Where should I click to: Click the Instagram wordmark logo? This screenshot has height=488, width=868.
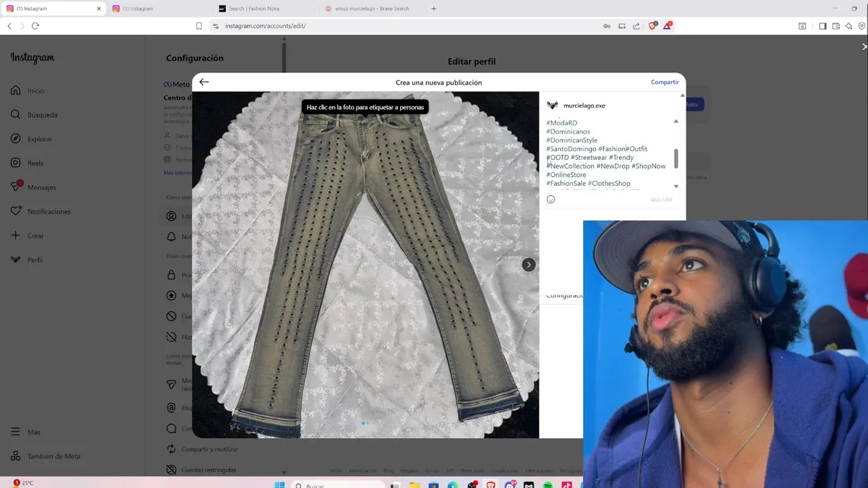point(32,58)
